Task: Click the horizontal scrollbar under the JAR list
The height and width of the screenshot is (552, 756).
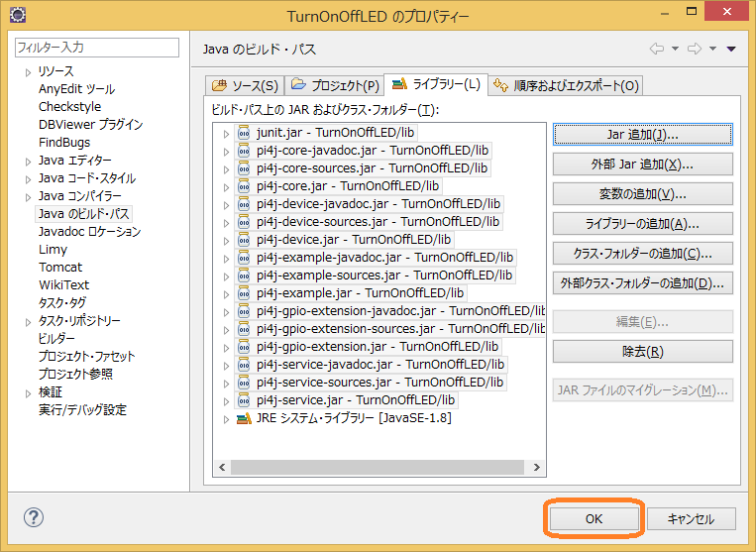Action: point(377,467)
